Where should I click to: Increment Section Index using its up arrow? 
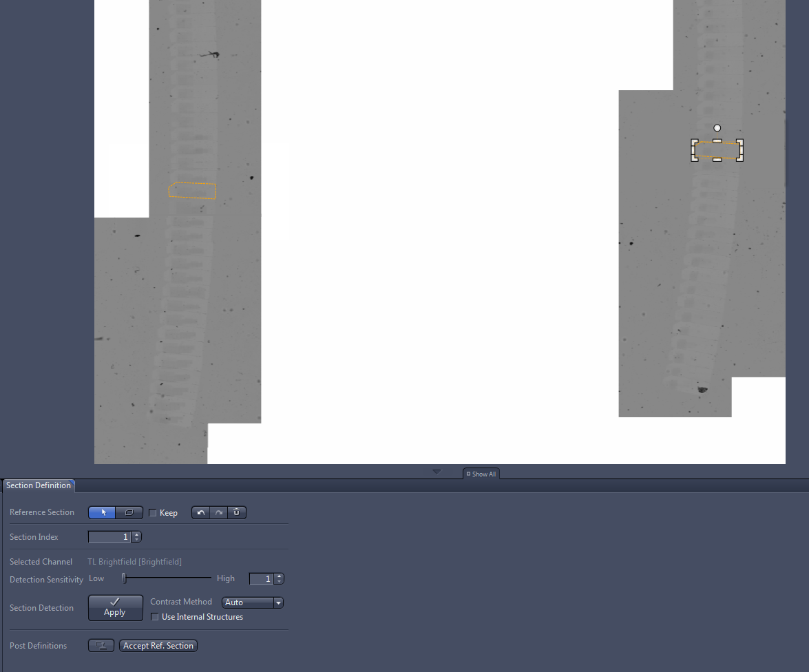tap(136, 534)
